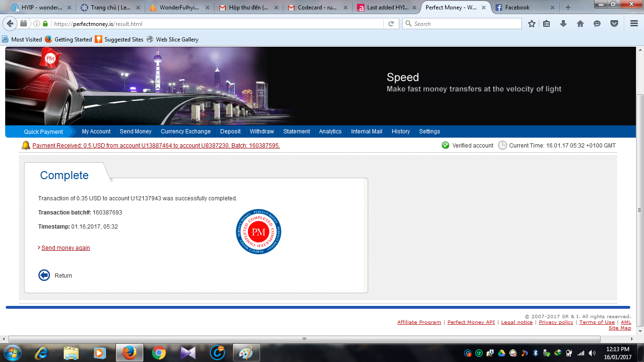This screenshot has height=362, width=644.
Task: Open the Site Map link
Action: click(x=620, y=328)
